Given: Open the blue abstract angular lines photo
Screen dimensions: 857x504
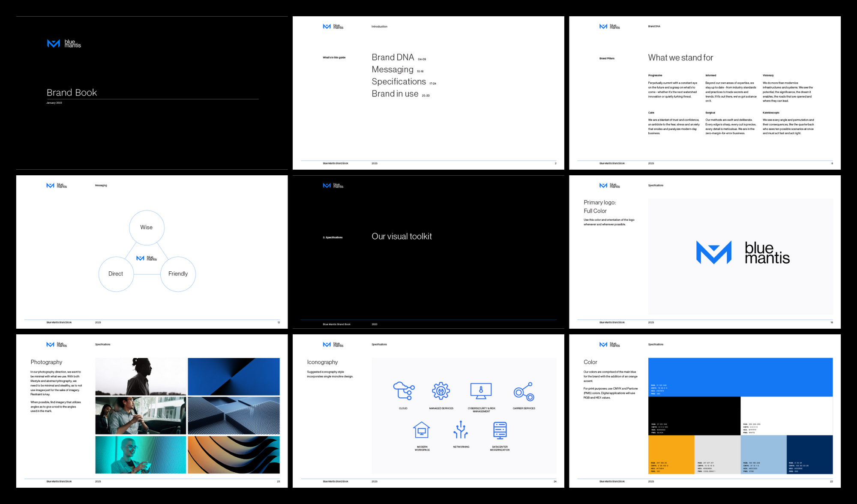Looking at the screenshot, I should tap(234, 376).
